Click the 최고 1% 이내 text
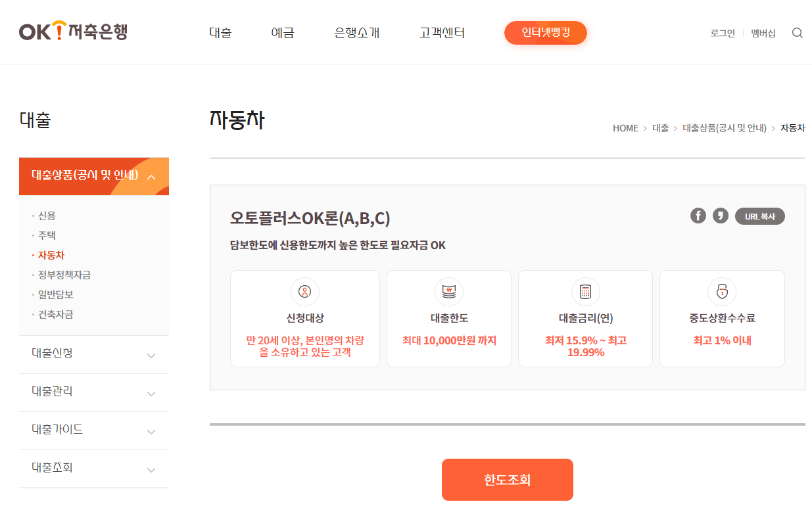This screenshot has height=529, width=812. tap(722, 340)
